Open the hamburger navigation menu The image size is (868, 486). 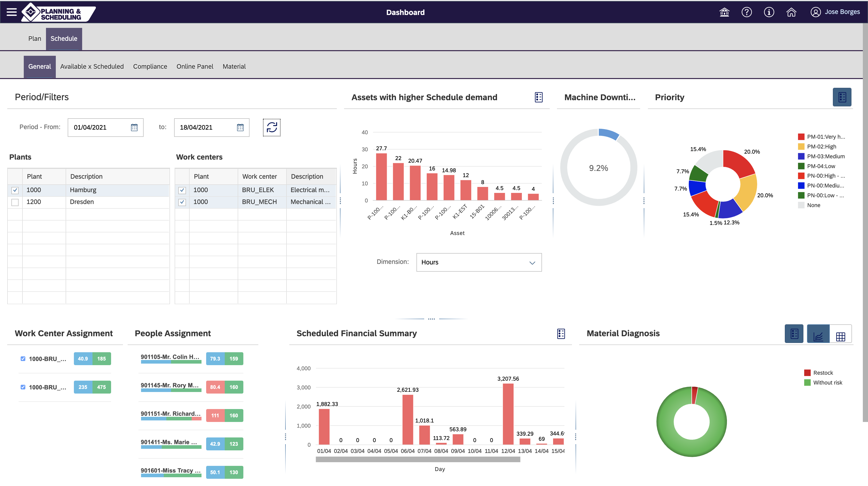(x=11, y=12)
